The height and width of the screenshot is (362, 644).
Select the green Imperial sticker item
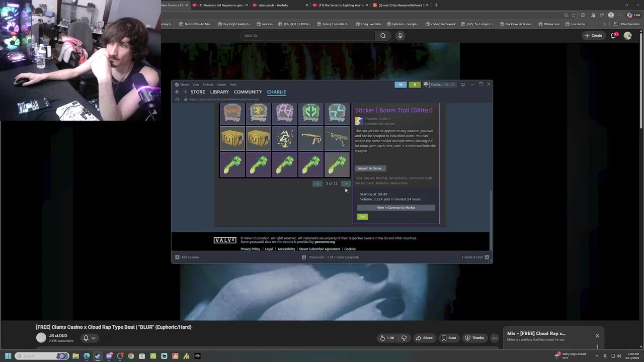point(311,113)
